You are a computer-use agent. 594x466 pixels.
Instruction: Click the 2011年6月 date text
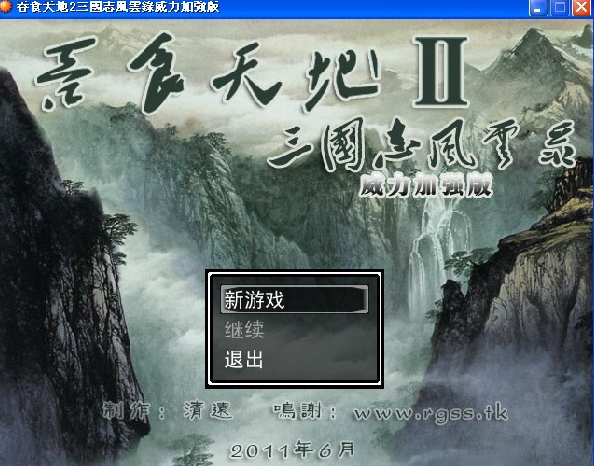click(292, 450)
